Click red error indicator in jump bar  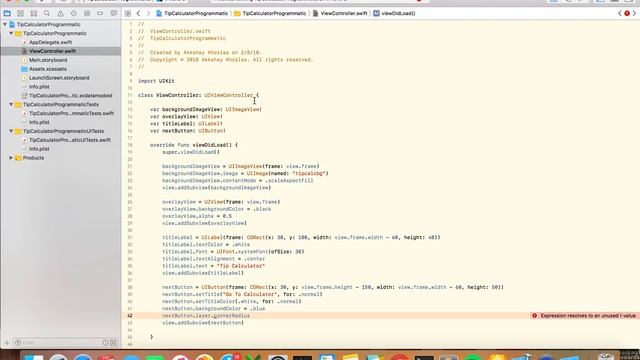627,13
